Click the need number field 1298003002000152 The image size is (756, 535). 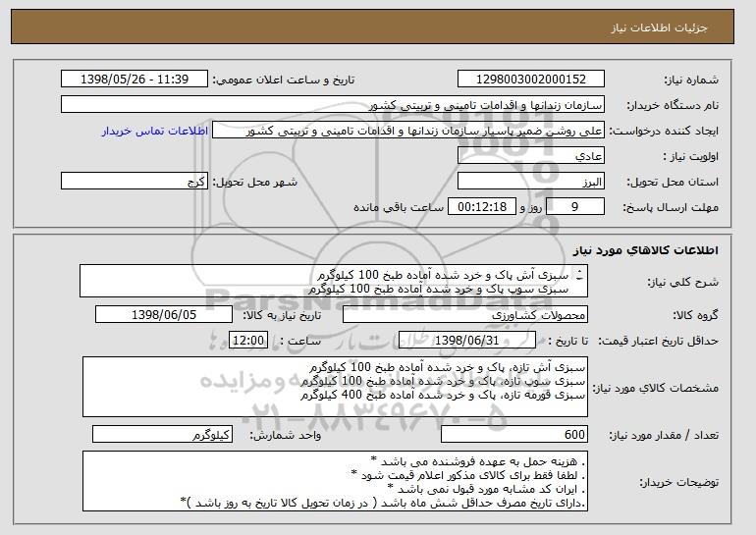(x=531, y=80)
